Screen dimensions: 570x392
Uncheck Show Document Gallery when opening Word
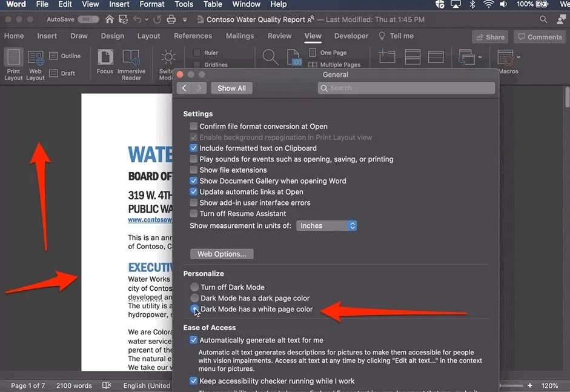(193, 181)
